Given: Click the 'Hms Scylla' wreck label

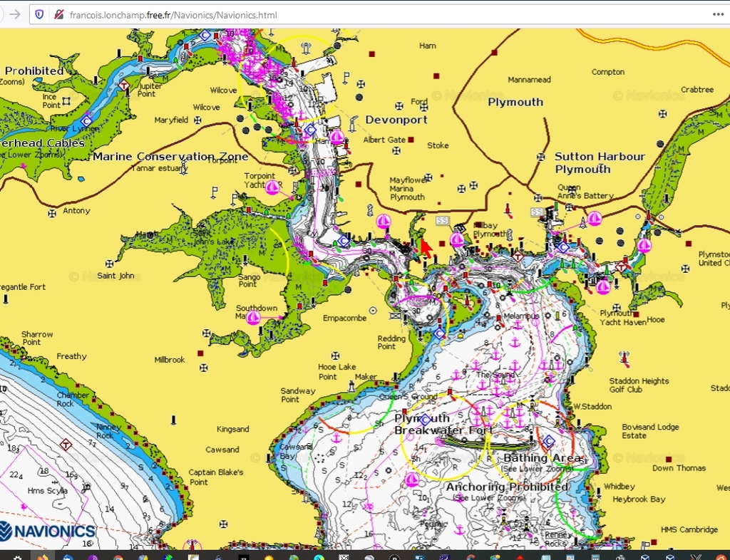Looking at the screenshot, I should click(48, 491).
